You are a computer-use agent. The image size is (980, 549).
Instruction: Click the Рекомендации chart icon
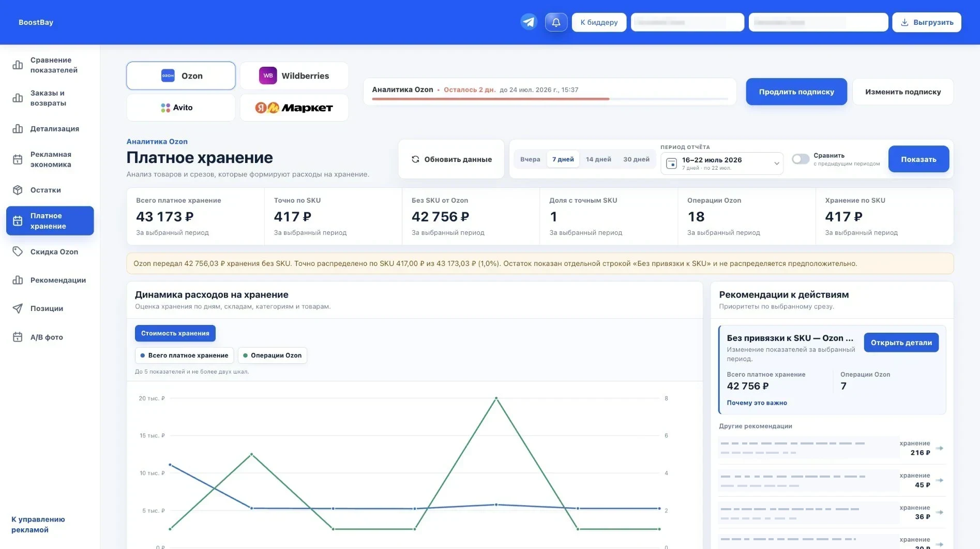coord(18,280)
